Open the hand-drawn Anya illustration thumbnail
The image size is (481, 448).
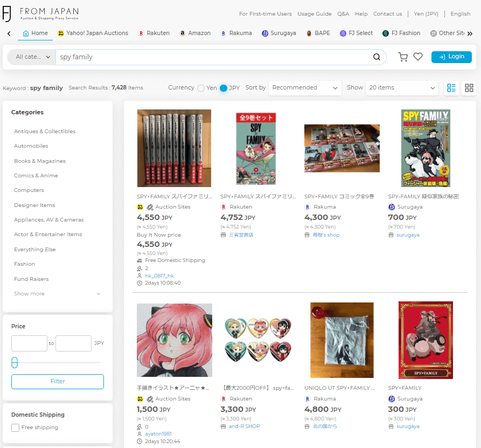(174, 340)
